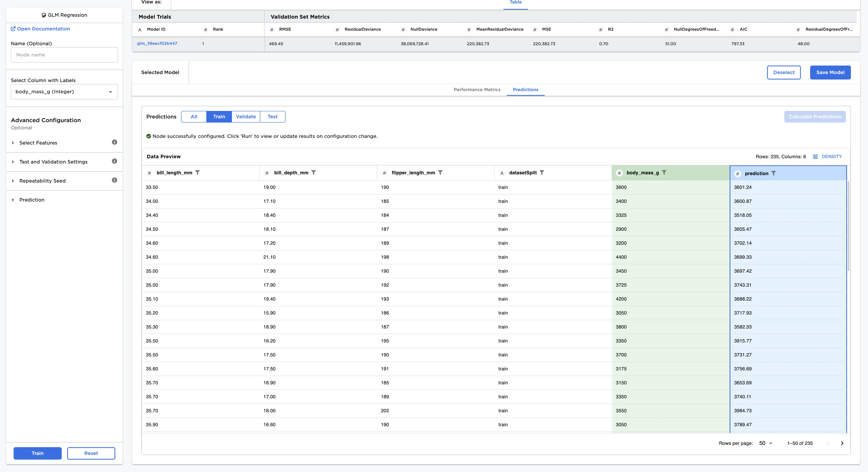
Task: Click the info icon next to Repeatability Seed
Action: click(x=114, y=180)
